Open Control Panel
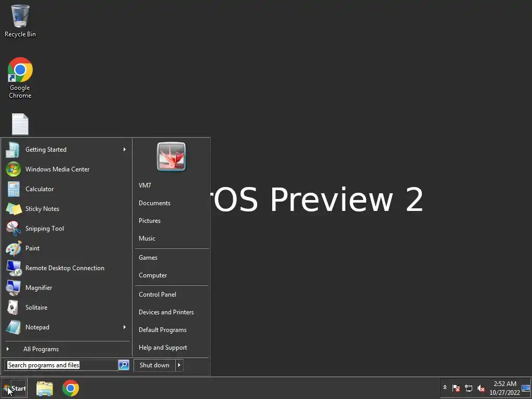The image size is (532, 399). (x=157, y=295)
